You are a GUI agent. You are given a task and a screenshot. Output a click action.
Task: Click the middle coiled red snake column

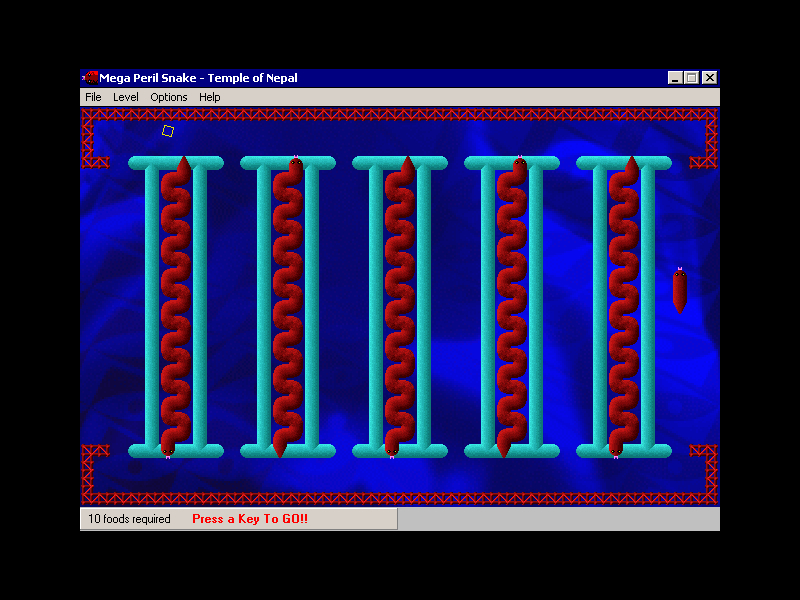click(400, 306)
